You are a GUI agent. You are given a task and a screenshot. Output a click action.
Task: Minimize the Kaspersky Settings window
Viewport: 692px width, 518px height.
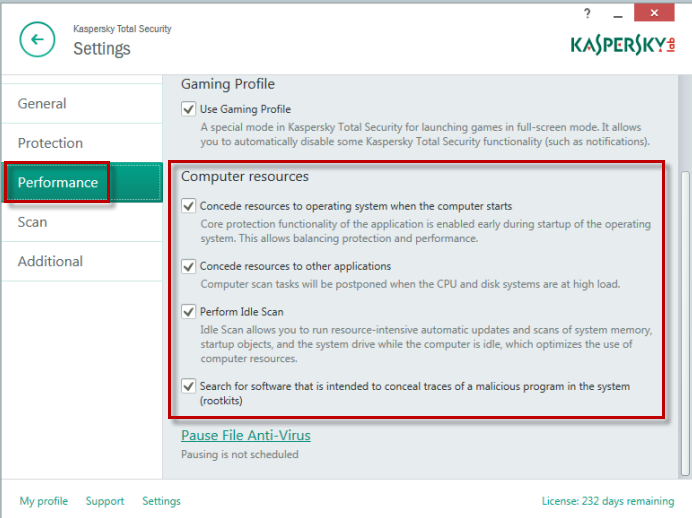tap(618, 15)
